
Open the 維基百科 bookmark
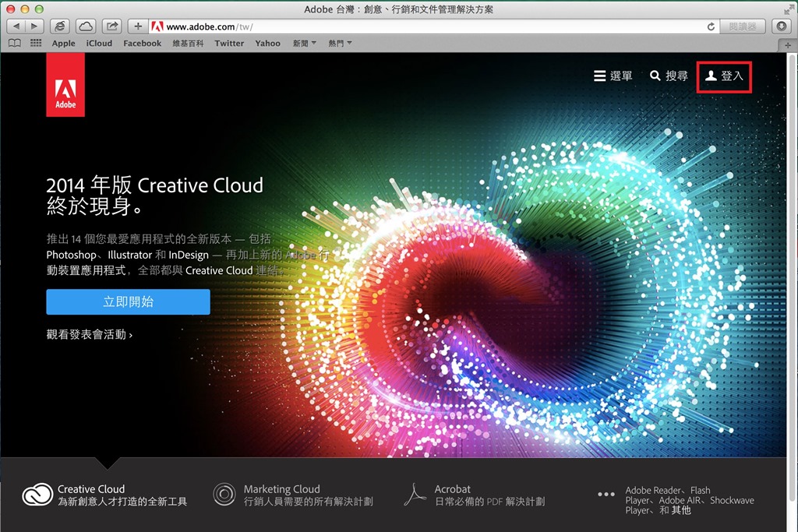[x=188, y=44]
